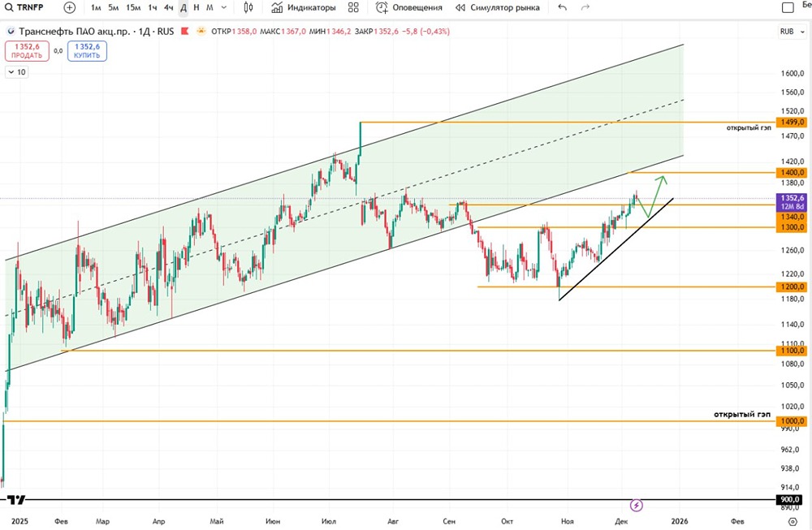The width and height of the screenshot is (812, 530).
Task: Select the 1100,0 orange price label
Action: tap(791, 351)
